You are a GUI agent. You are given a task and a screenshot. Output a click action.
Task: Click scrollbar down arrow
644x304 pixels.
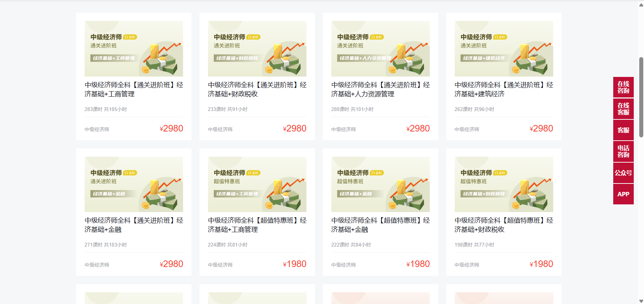[641, 301]
